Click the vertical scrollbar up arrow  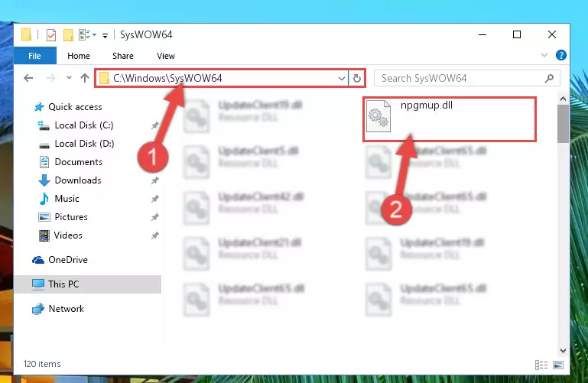point(563,99)
